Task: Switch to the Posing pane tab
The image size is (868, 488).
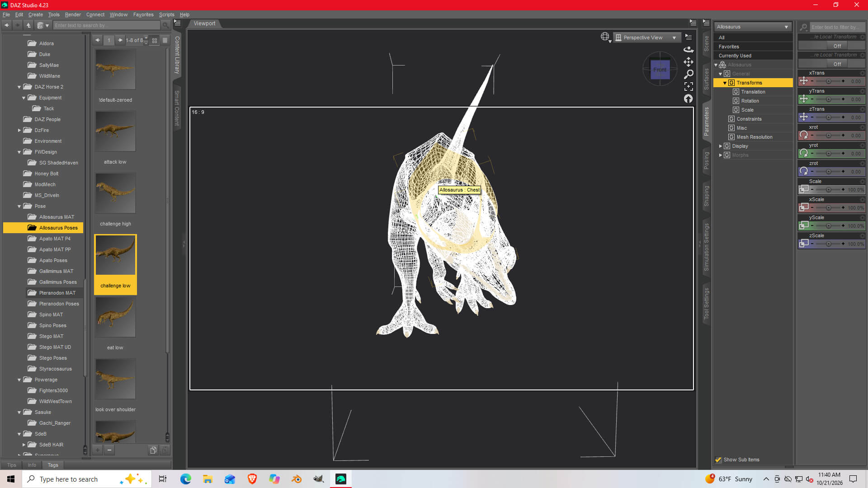Action: (706, 160)
